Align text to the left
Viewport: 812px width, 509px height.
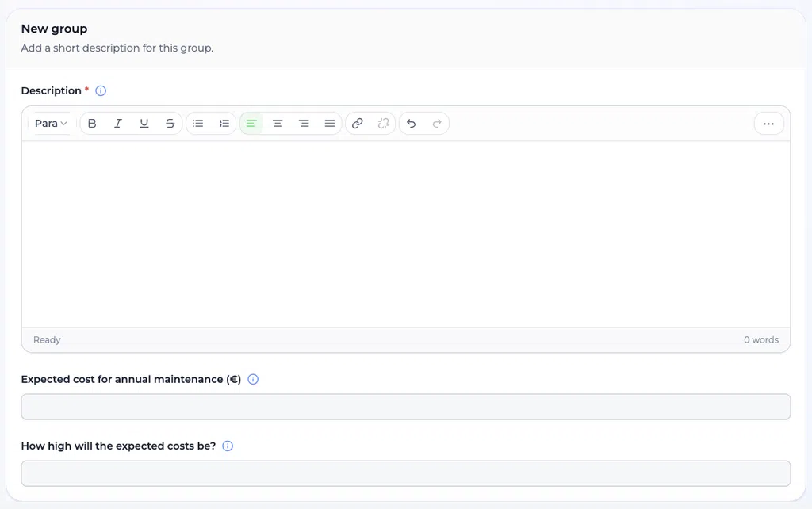point(251,123)
